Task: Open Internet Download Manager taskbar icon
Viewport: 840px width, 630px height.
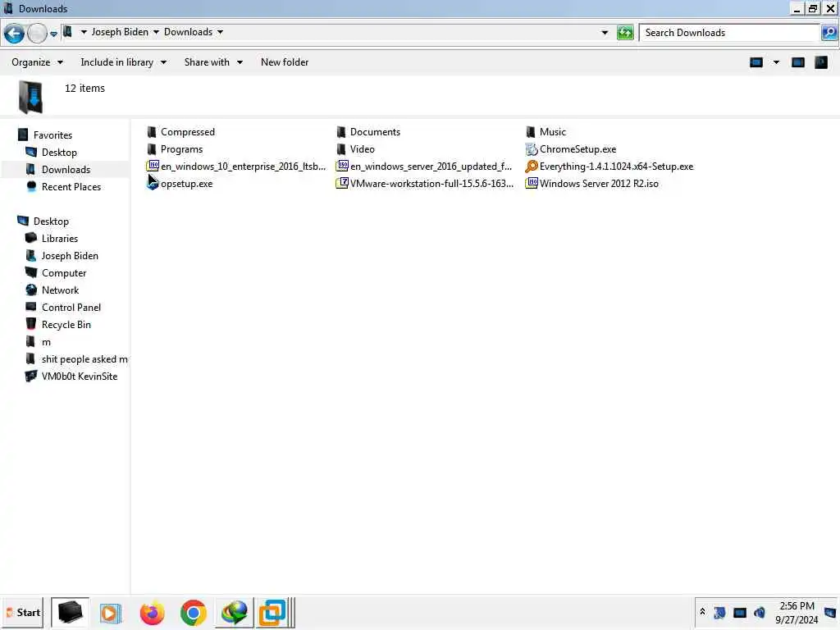Action: [x=234, y=613]
